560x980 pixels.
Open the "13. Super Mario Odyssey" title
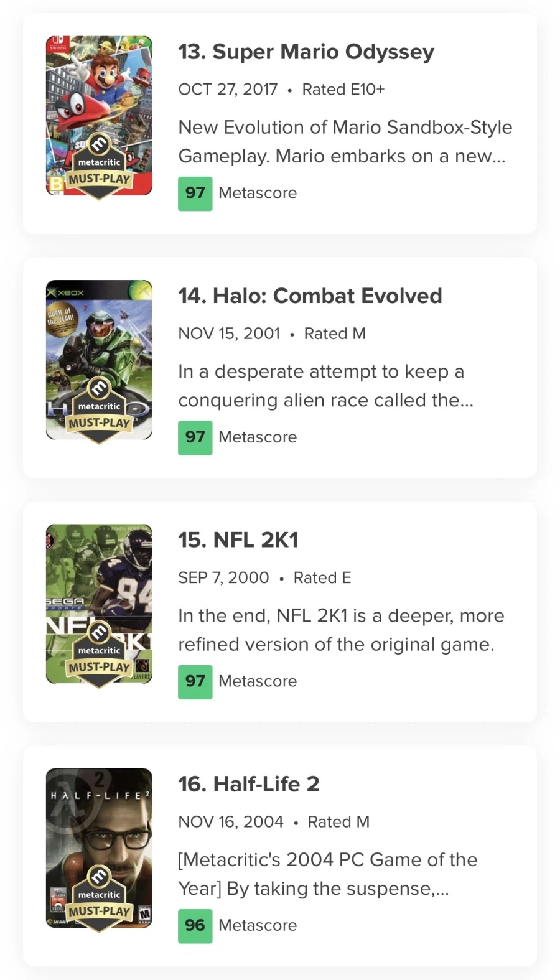coord(306,52)
